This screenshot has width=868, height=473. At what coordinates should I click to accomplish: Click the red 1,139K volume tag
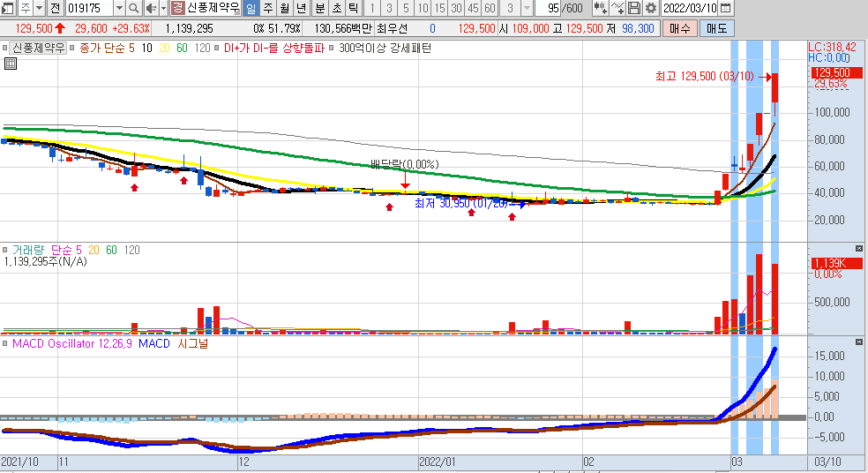point(837,263)
